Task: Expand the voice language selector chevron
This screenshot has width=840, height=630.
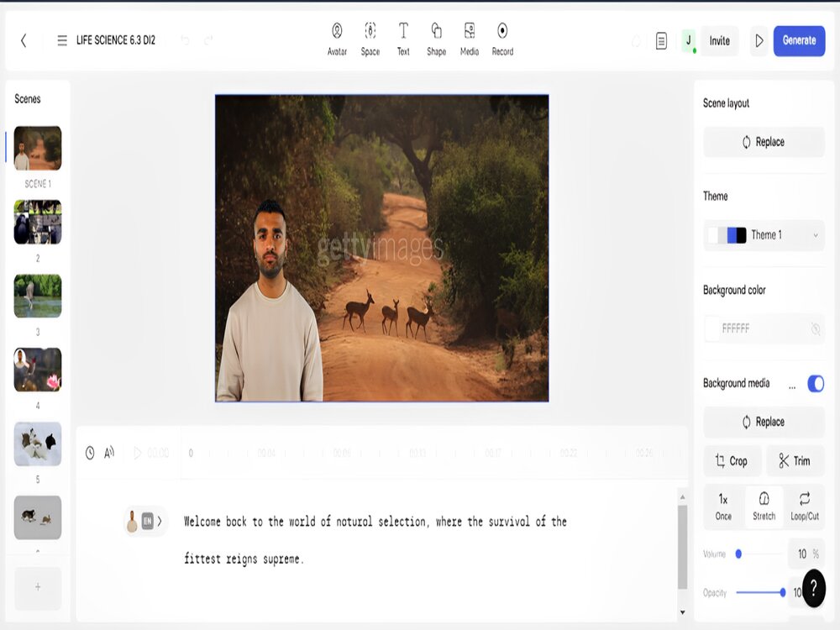Action: tap(160, 521)
